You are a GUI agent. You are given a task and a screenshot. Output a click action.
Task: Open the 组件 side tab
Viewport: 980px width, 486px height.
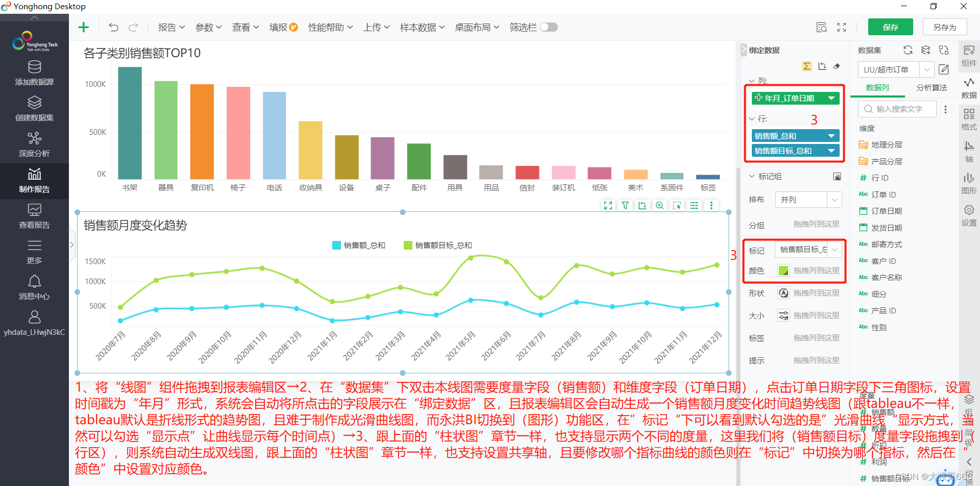click(969, 56)
